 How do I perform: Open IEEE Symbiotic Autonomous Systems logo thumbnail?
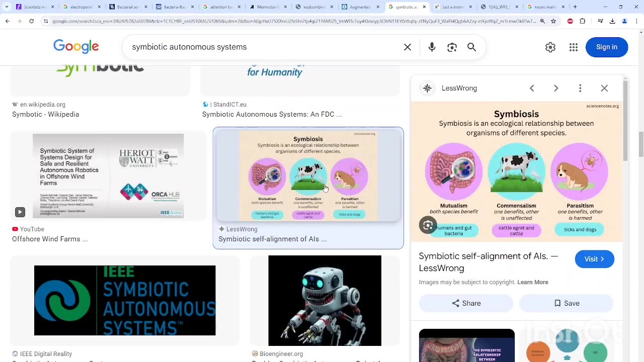point(125,301)
